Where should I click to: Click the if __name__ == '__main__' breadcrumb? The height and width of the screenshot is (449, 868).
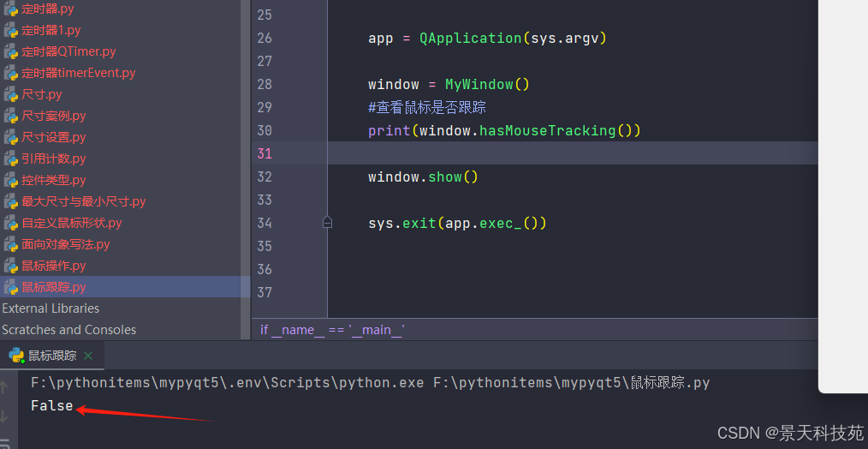coord(333,330)
